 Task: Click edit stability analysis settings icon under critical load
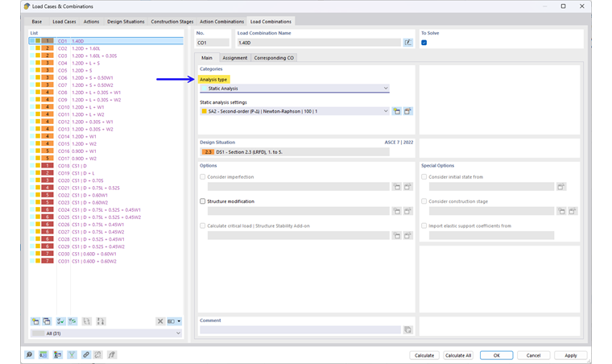[x=408, y=236]
